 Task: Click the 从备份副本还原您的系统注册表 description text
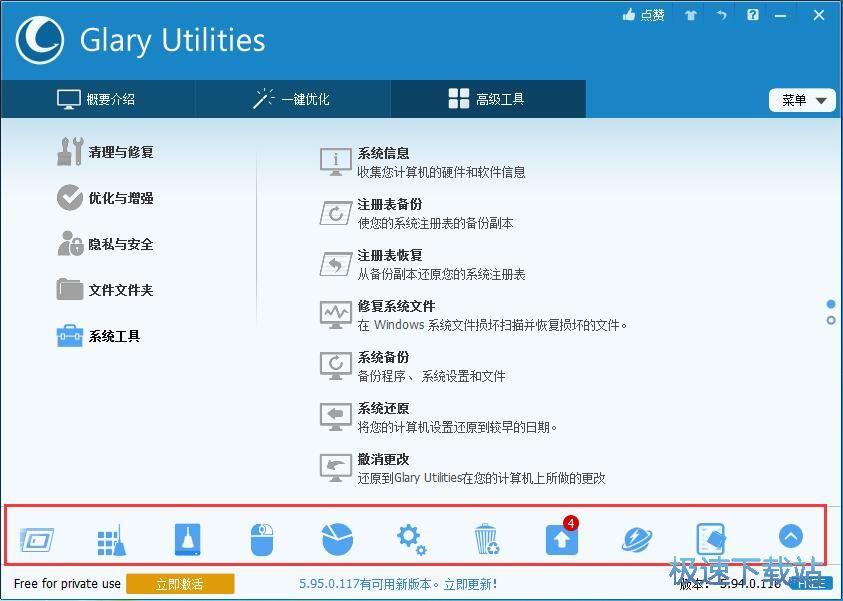441,274
